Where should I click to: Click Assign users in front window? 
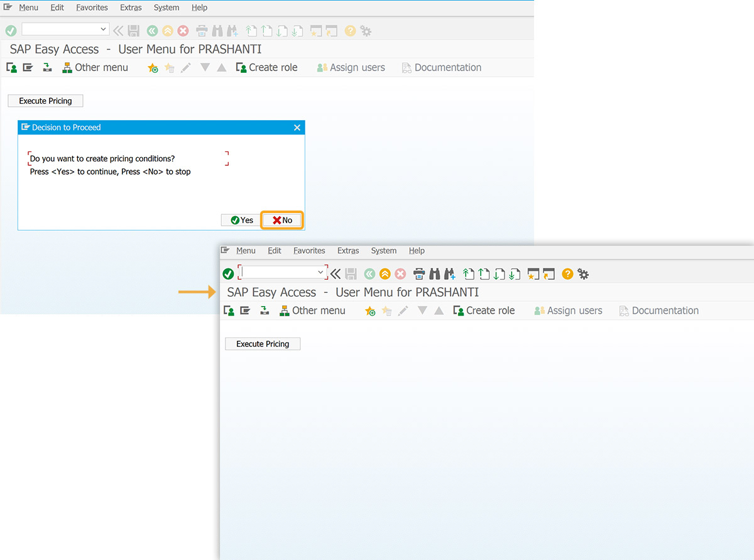click(568, 310)
